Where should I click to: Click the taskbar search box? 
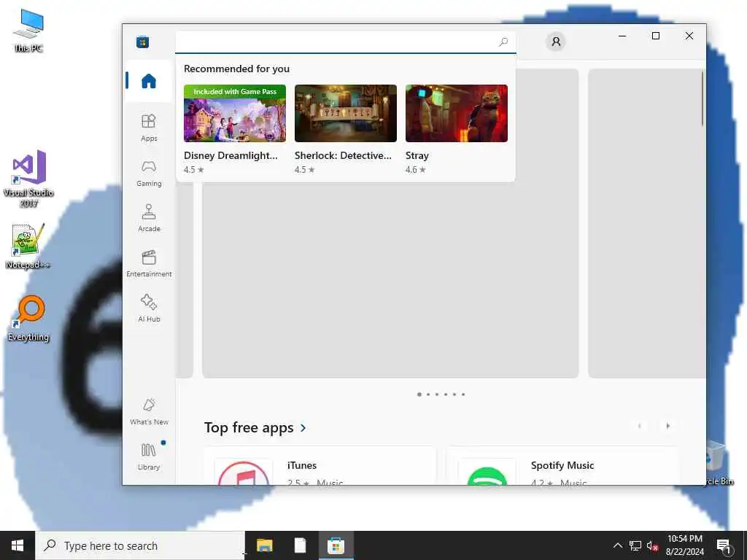coord(140,545)
